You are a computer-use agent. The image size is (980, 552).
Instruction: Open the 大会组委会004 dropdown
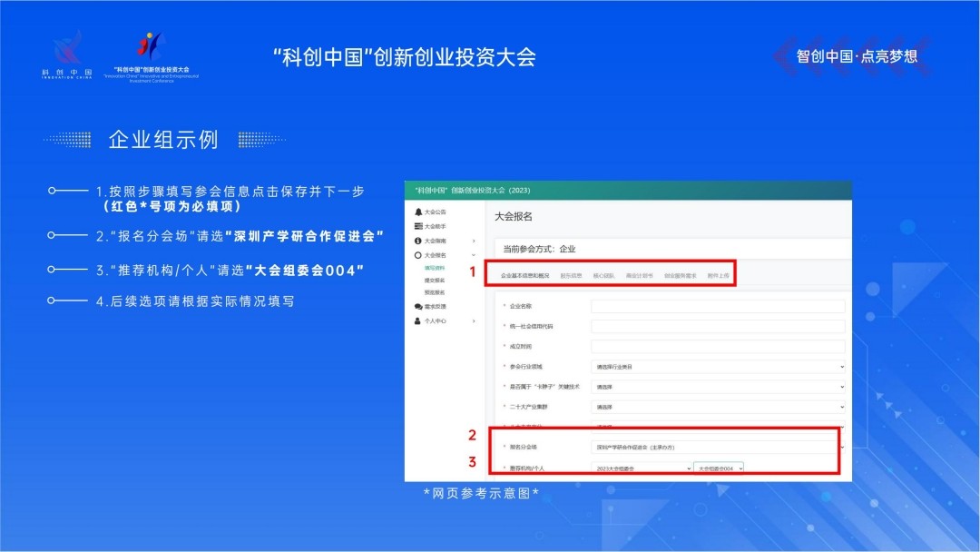coord(719,468)
